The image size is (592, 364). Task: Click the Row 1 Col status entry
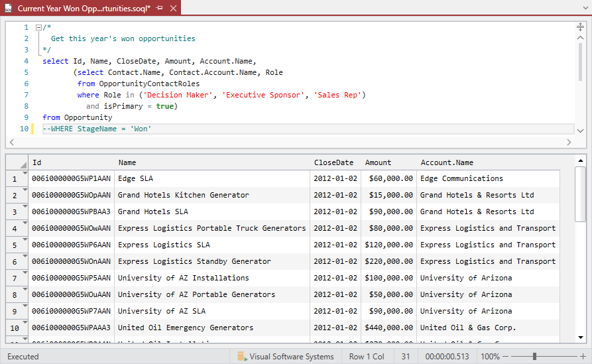coord(367,357)
